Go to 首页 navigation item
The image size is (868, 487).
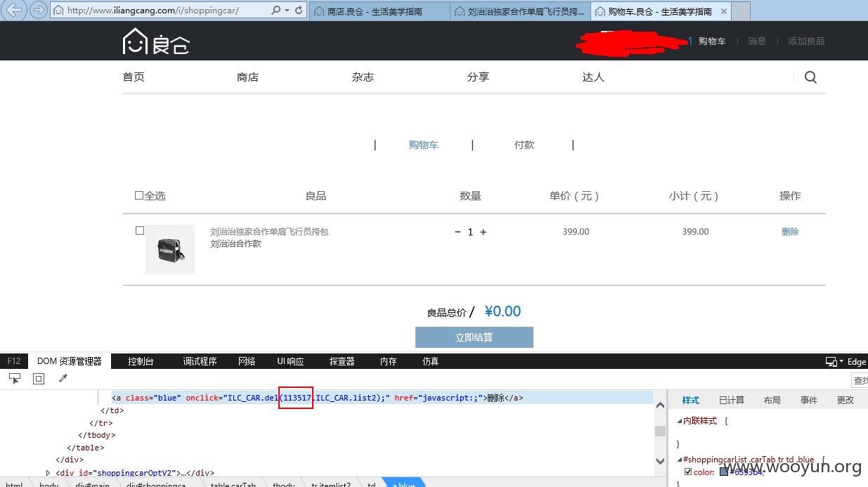(x=134, y=77)
